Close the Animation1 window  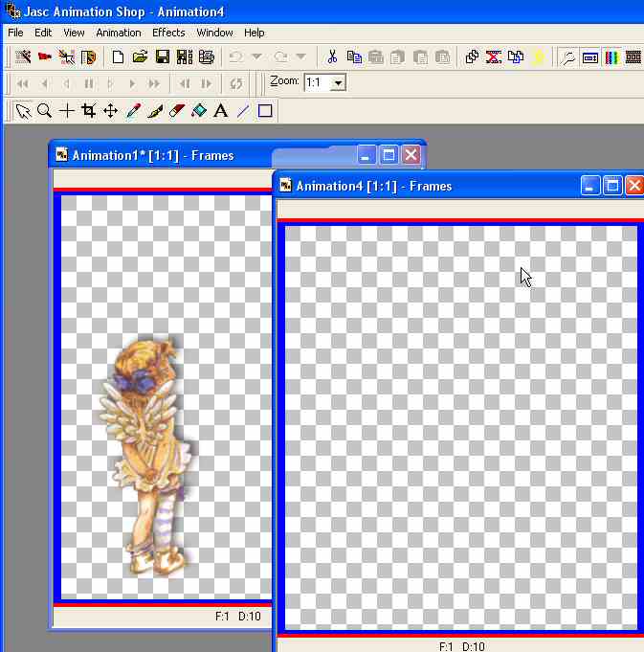coord(411,155)
